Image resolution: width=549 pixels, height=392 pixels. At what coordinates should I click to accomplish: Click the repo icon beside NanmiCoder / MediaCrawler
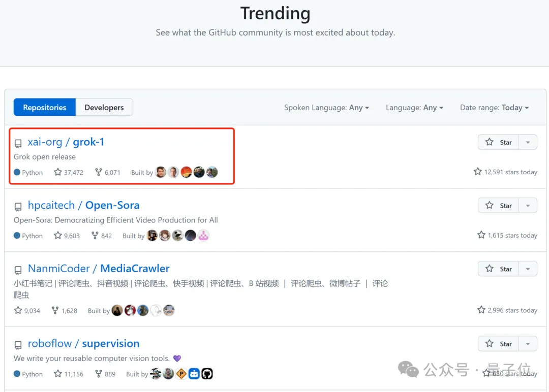(x=18, y=270)
